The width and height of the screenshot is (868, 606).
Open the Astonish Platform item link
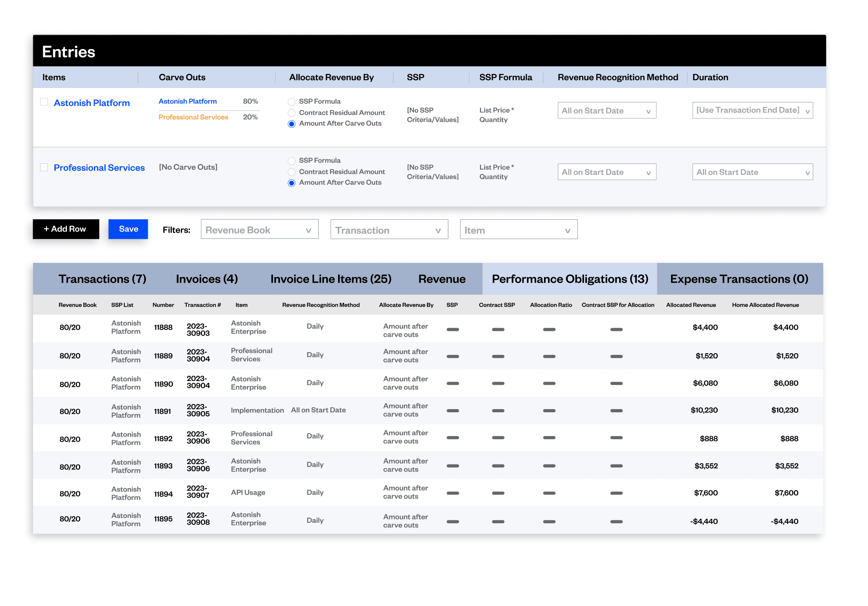click(x=92, y=103)
